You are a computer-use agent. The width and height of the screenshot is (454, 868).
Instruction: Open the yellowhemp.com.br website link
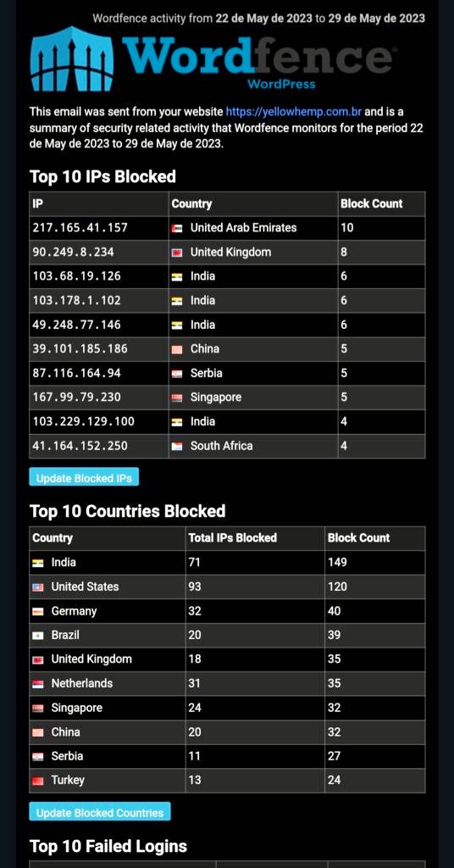point(294,112)
